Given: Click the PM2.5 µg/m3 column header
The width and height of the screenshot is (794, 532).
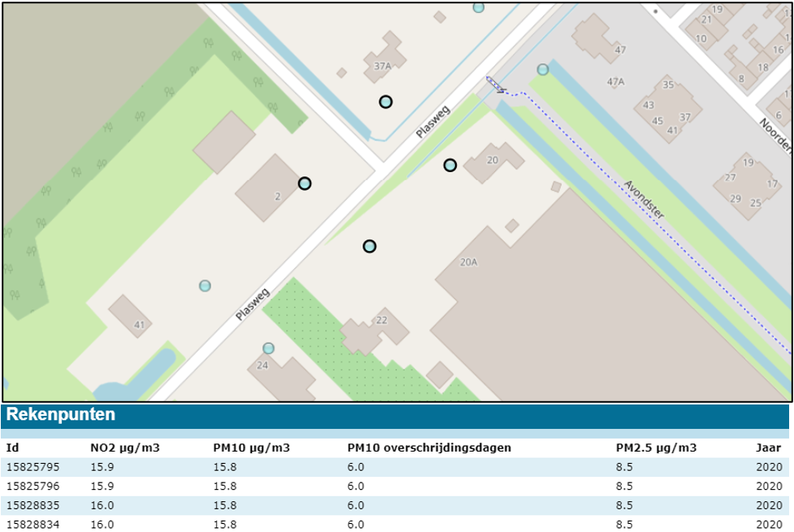Looking at the screenshot, I should pos(657,448).
